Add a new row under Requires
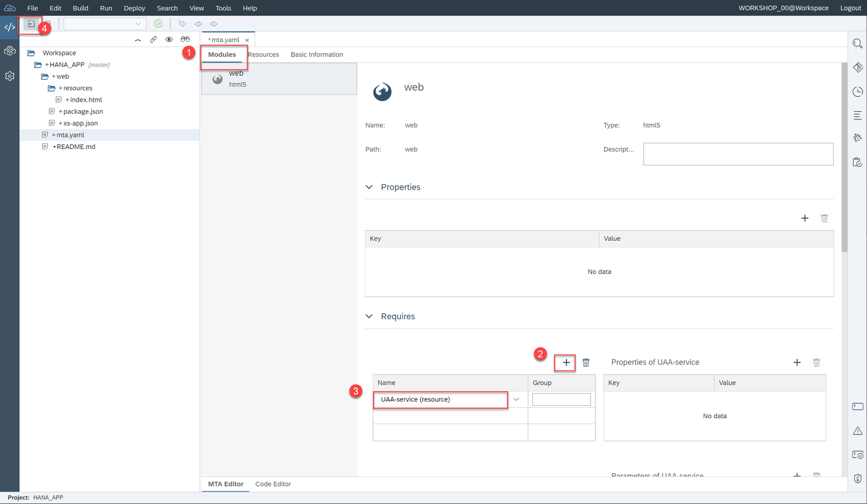The height and width of the screenshot is (504, 867). coord(566,362)
